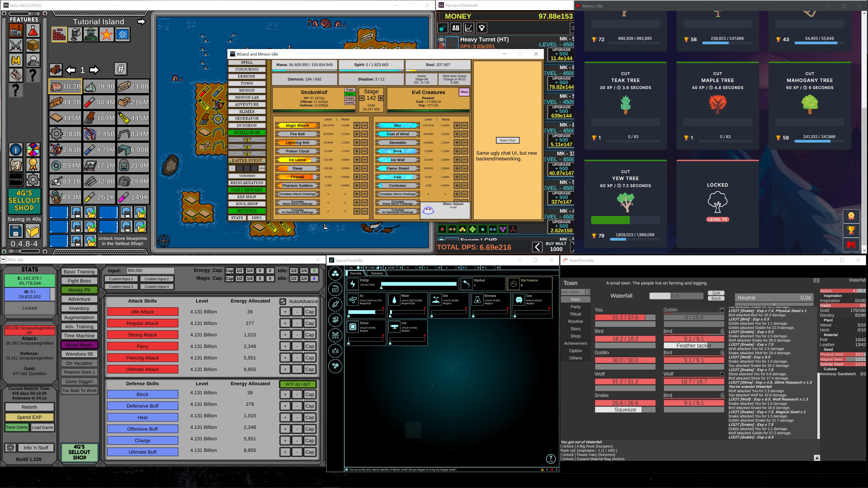This screenshot has width=868, height=488.
Task: Toggle the Push option in Wizard window
Action: pyautogui.click(x=349, y=90)
